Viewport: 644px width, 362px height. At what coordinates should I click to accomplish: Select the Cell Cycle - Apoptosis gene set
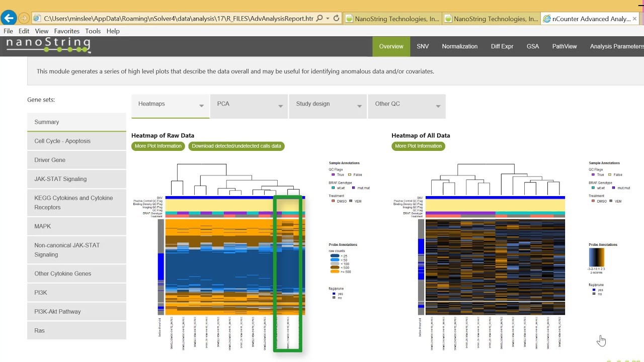click(x=76, y=141)
